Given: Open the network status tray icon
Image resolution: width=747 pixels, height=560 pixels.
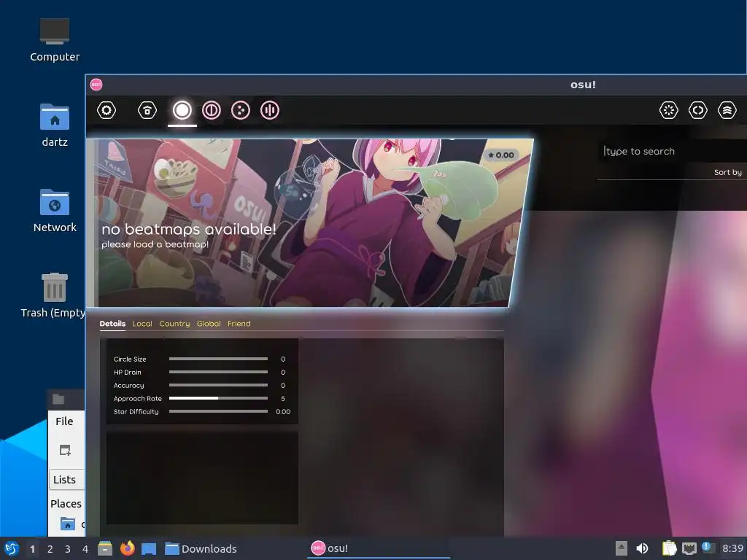Looking at the screenshot, I should tap(689, 548).
